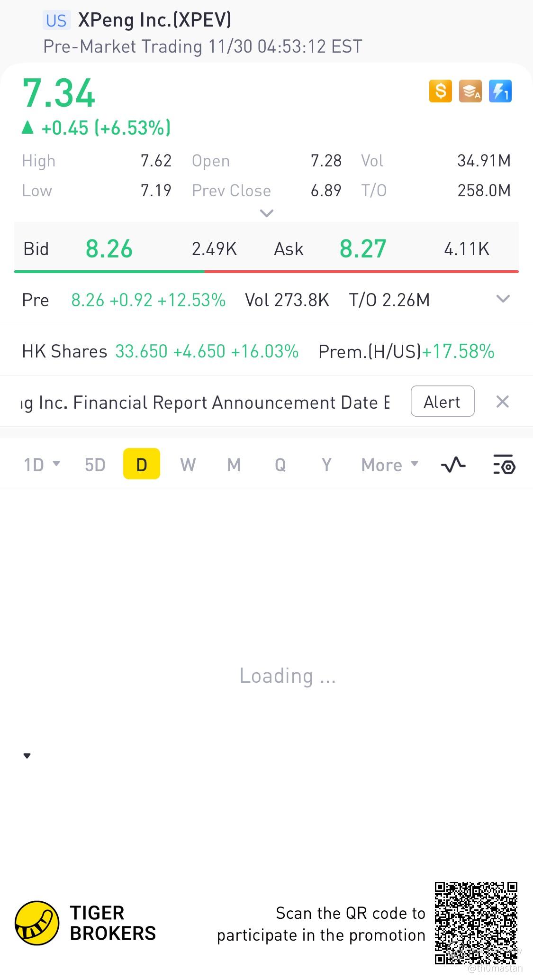Screen dimensions: 533x980
Task: Click the QR code image
Action: [x=476, y=922]
